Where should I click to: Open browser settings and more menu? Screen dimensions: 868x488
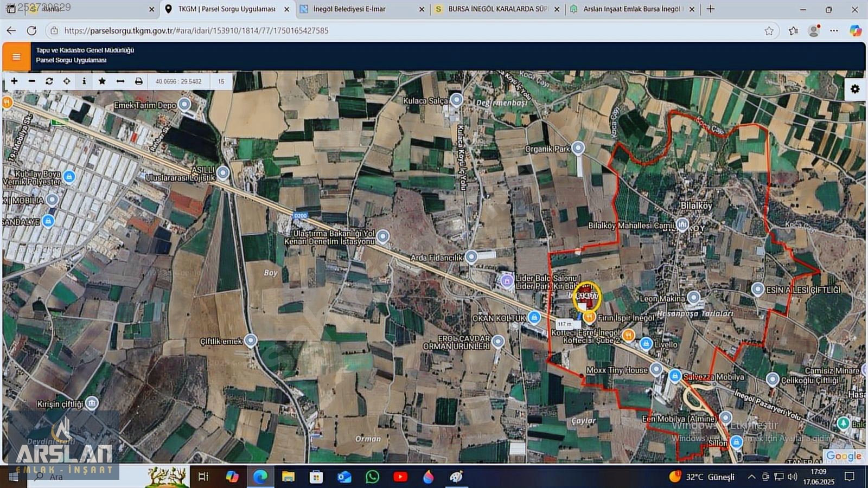(x=834, y=31)
